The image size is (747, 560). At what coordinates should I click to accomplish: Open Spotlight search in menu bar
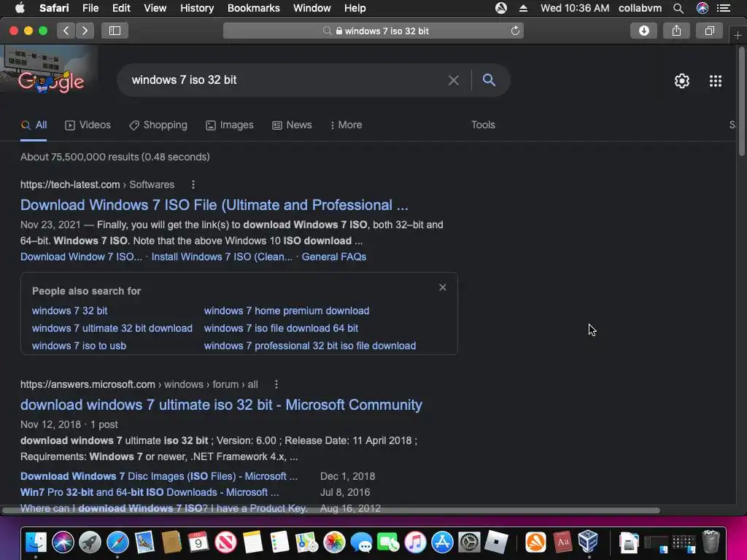coord(678,8)
